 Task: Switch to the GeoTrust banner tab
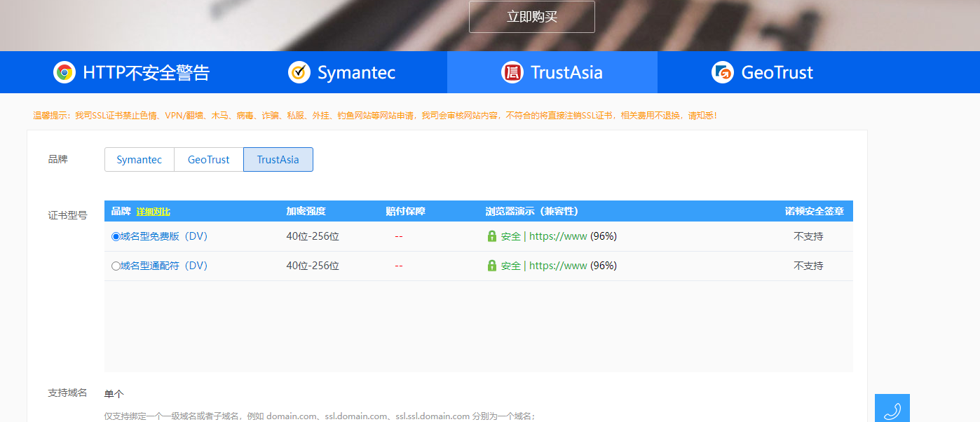(763, 72)
